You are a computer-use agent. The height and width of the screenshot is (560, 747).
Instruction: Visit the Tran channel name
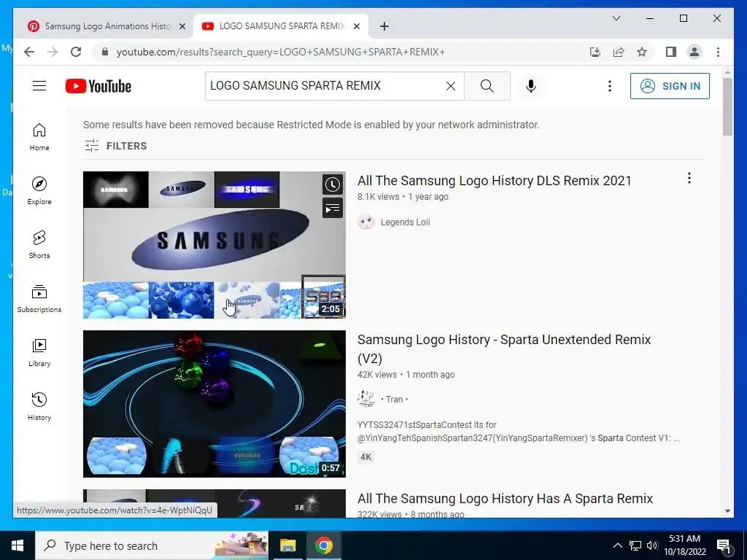click(394, 399)
